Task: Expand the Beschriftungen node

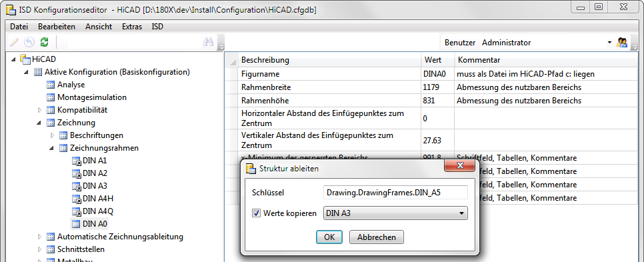Action: coord(52,135)
